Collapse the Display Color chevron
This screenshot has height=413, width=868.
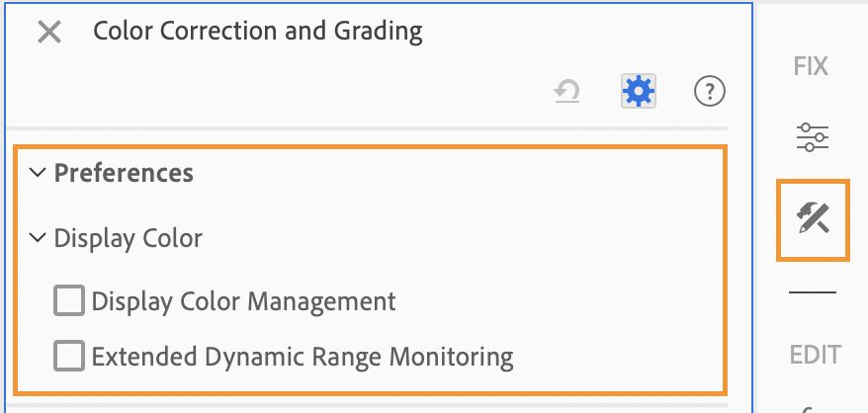38,238
